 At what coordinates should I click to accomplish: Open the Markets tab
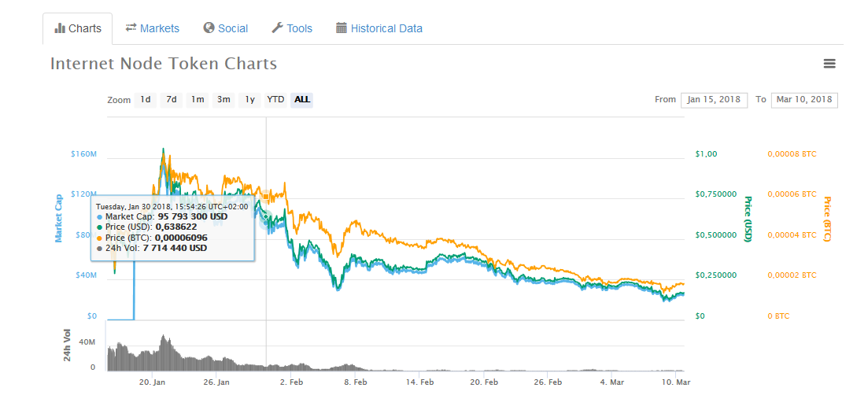153,28
